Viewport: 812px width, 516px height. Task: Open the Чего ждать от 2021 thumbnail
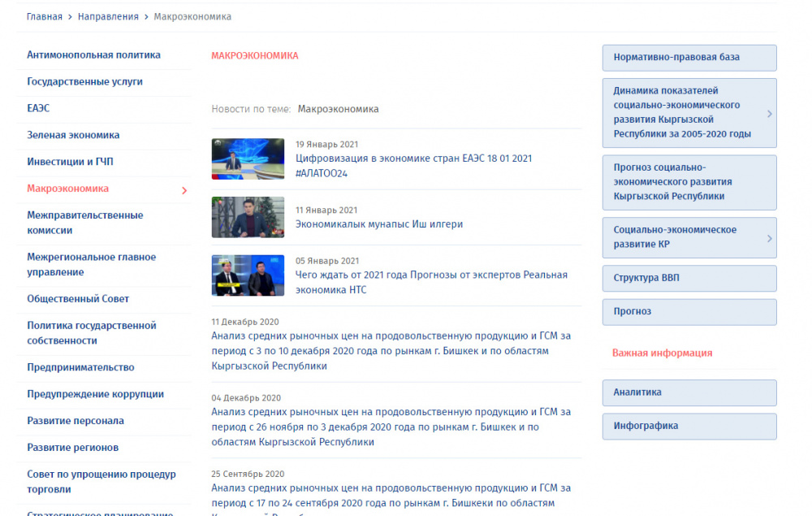pos(248,275)
